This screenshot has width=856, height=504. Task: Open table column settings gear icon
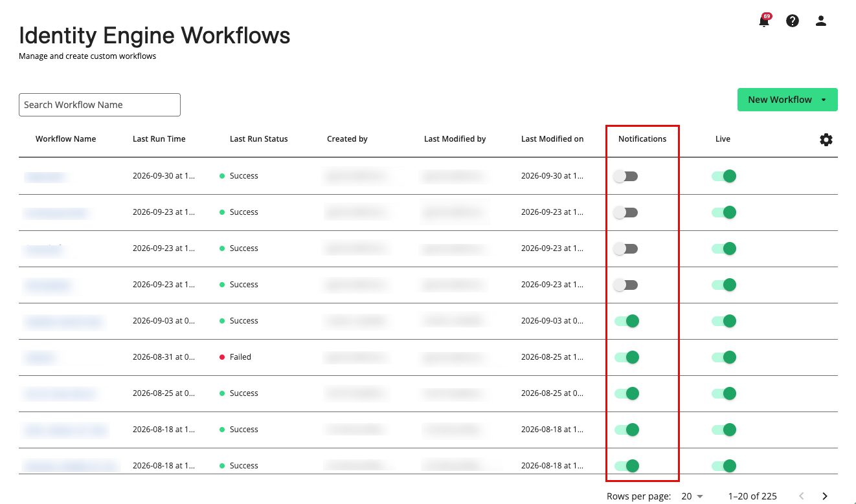(x=826, y=140)
